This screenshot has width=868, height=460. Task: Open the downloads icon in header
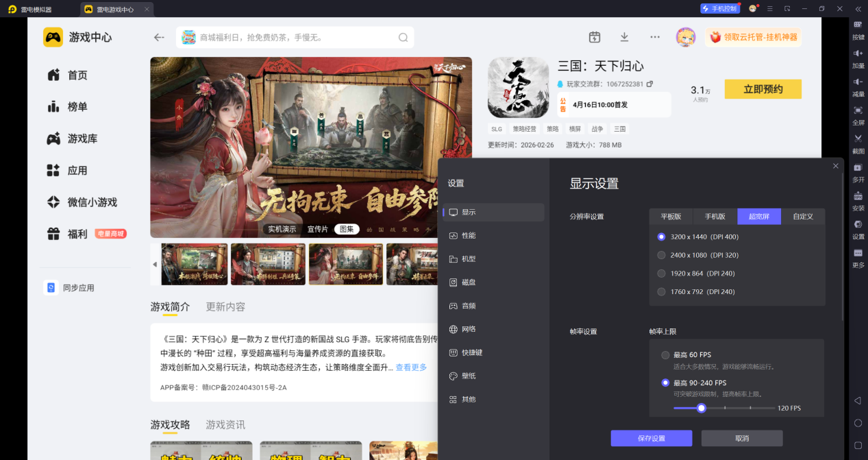point(624,37)
